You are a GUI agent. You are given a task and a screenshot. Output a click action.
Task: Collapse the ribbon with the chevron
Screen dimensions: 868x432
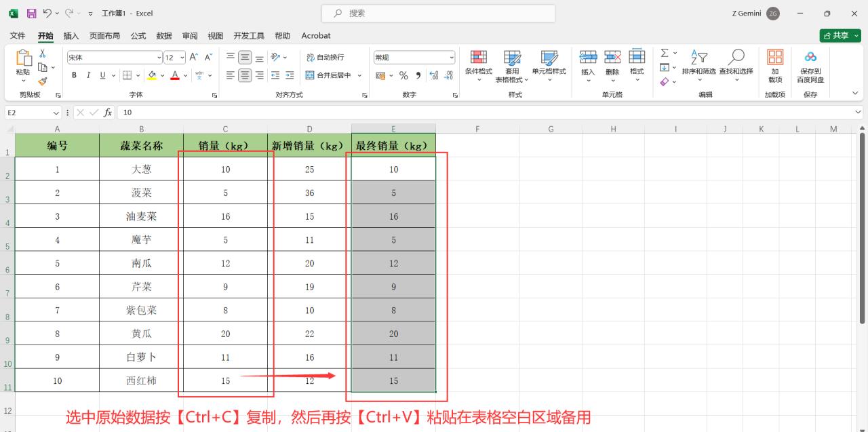pos(854,94)
